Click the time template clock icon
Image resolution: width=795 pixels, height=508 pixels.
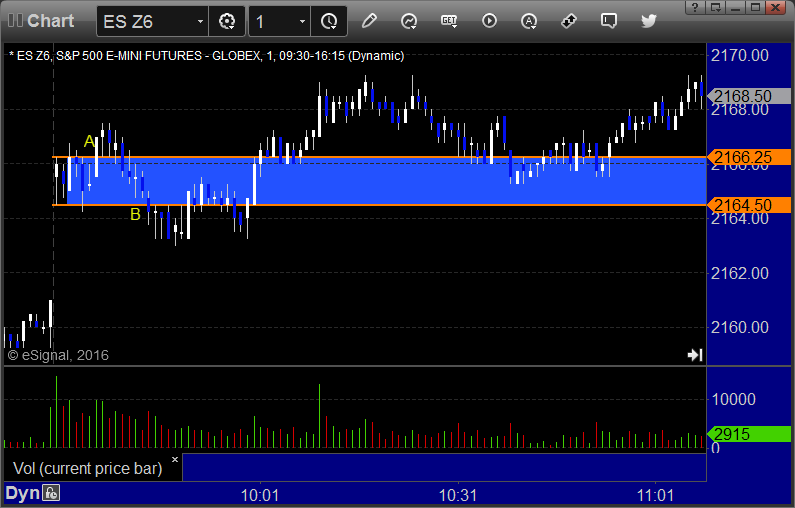click(x=329, y=21)
